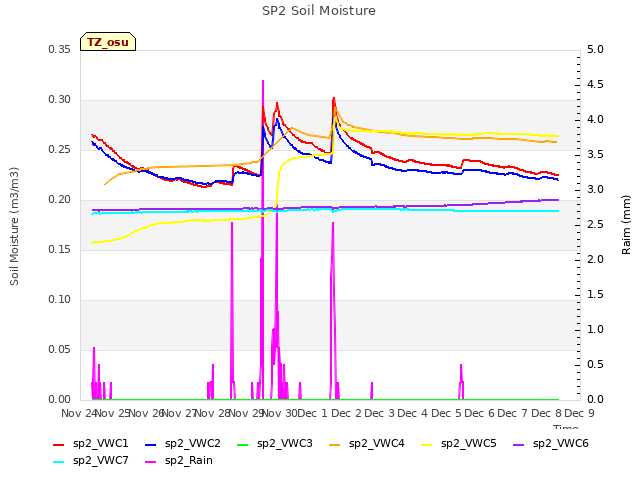
Task: Click the SP2 Soil Moisture chart title
Action: pyautogui.click(x=319, y=11)
